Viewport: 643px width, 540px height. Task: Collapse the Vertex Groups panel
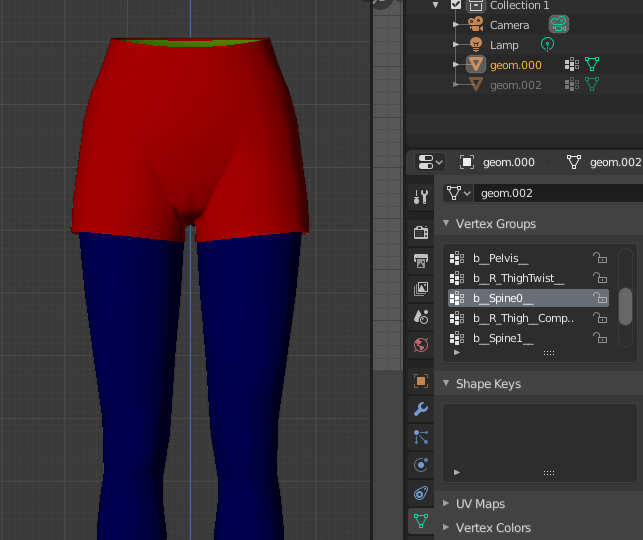click(x=446, y=223)
